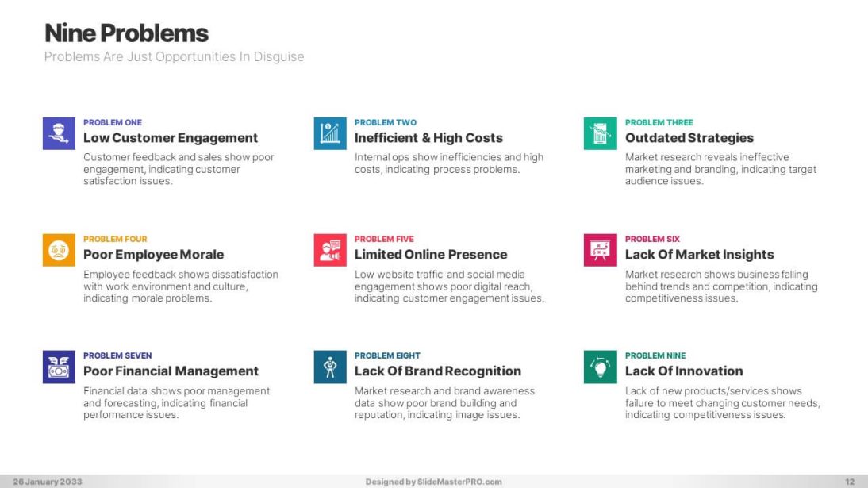Click the 26 January 2033 date footer
868x488 pixels.
[x=47, y=482]
